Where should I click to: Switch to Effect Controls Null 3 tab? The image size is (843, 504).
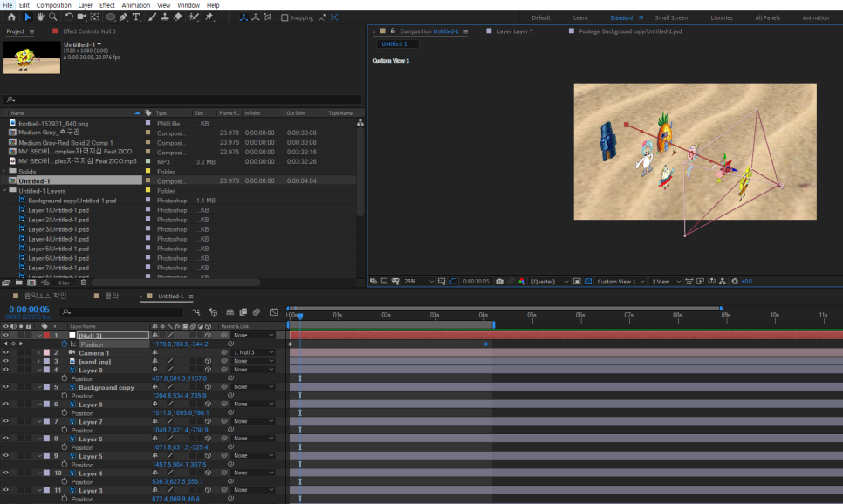click(x=89, y=31)
